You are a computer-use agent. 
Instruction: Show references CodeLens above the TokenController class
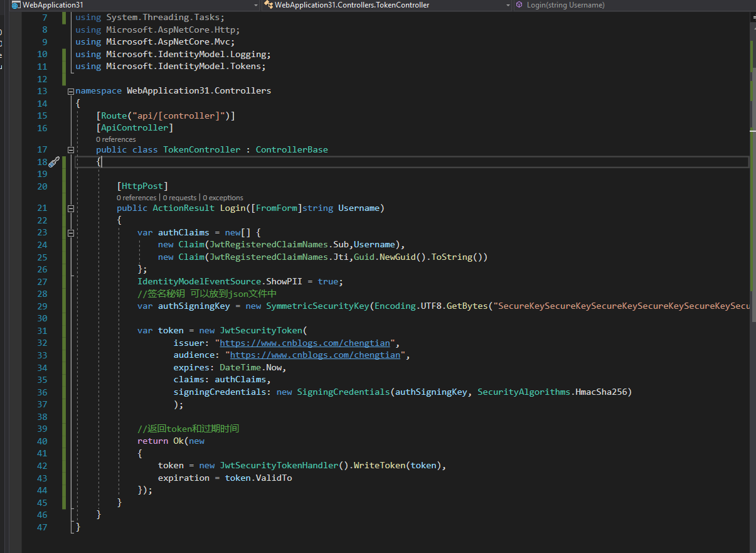pos(115,139)
